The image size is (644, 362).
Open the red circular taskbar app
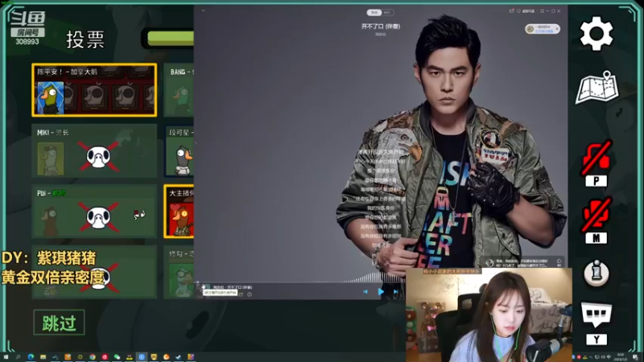[105, 357]
